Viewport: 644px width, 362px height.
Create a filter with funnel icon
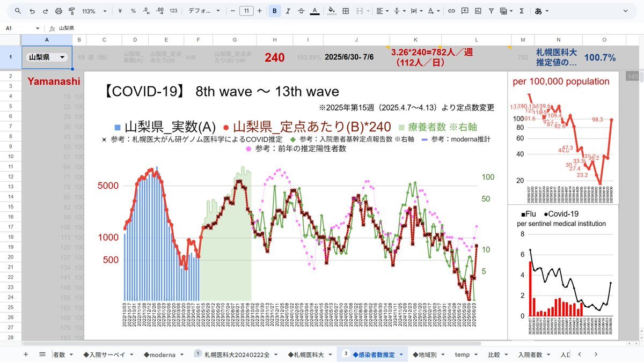click(491, 11)
